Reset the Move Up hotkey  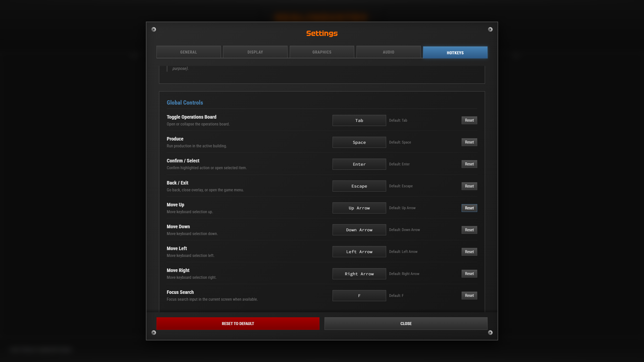469,208
